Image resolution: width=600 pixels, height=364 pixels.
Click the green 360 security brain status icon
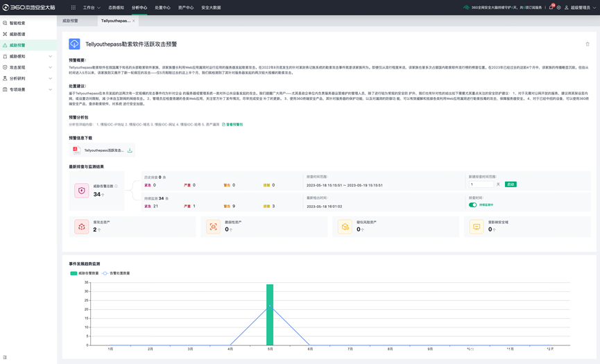coord(466,7)
